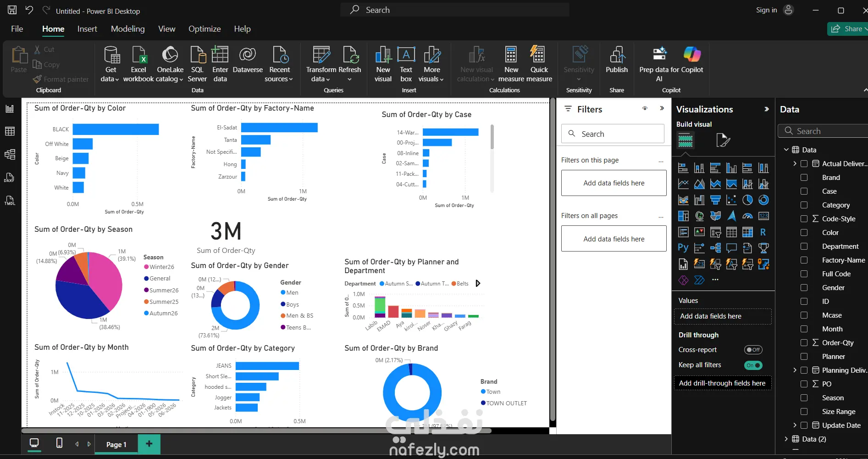Open the Get data tool
The height and width of the screenshot is (459, 868).
[x=111, y=64]
